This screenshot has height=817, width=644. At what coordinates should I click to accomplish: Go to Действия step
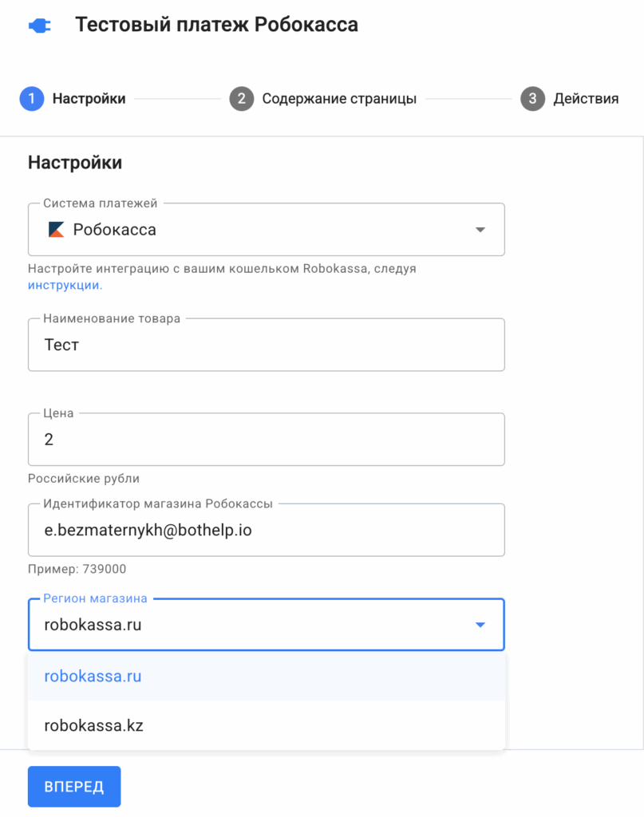[586, 99]
